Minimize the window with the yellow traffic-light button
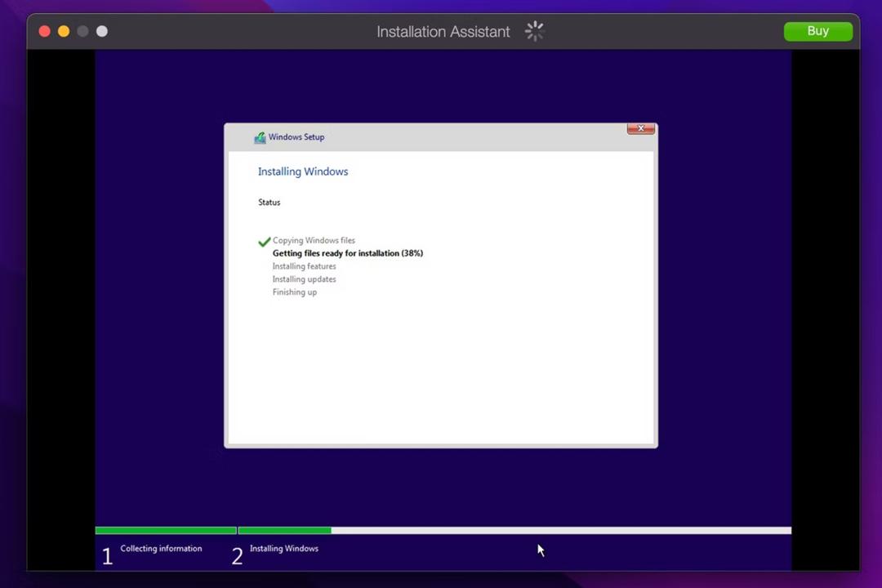882x588 pixels. 64,31
